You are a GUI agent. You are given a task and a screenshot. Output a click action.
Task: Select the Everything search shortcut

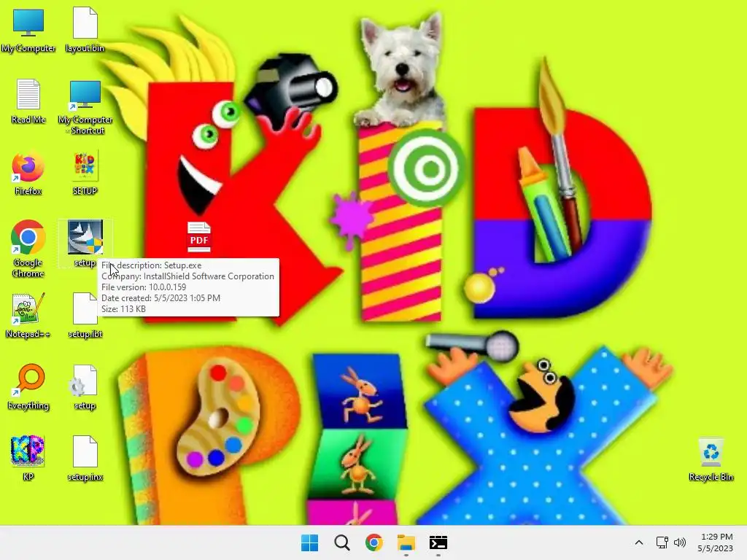(x=28, y=386)
